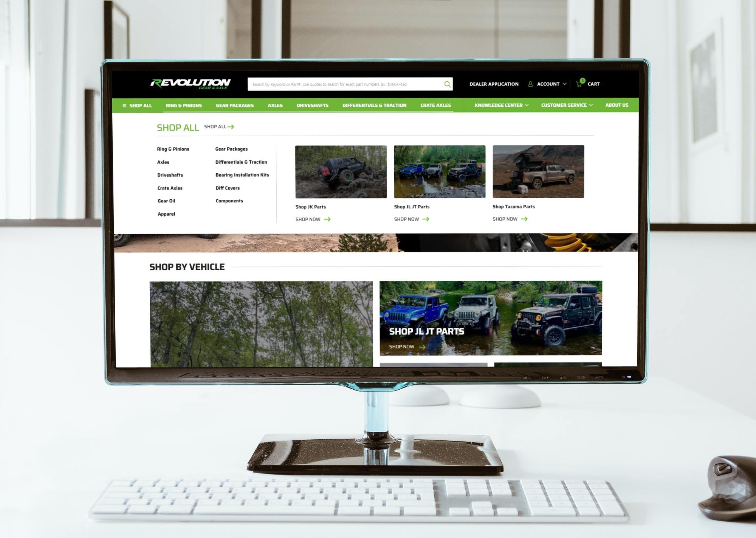Click the Ring & Pinions navigation icon

coord(183,106)
